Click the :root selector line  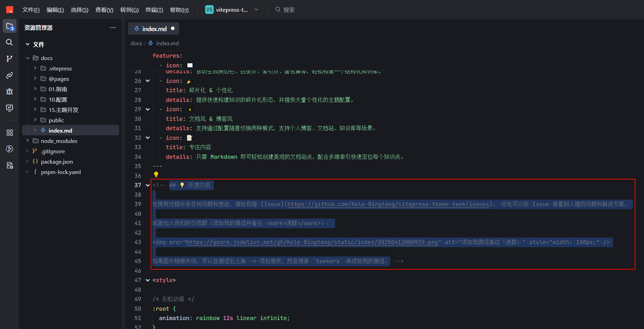164,309
